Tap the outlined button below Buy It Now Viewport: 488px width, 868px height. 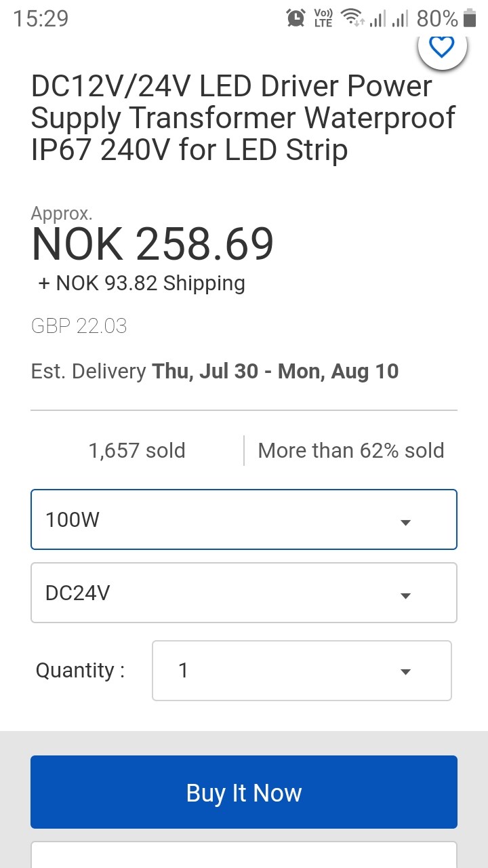click(244, 854)
